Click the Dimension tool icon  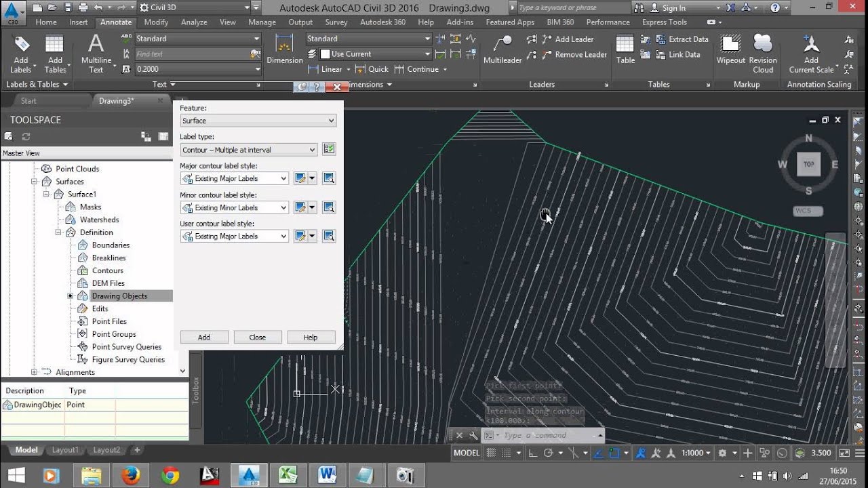pos(285,49)
